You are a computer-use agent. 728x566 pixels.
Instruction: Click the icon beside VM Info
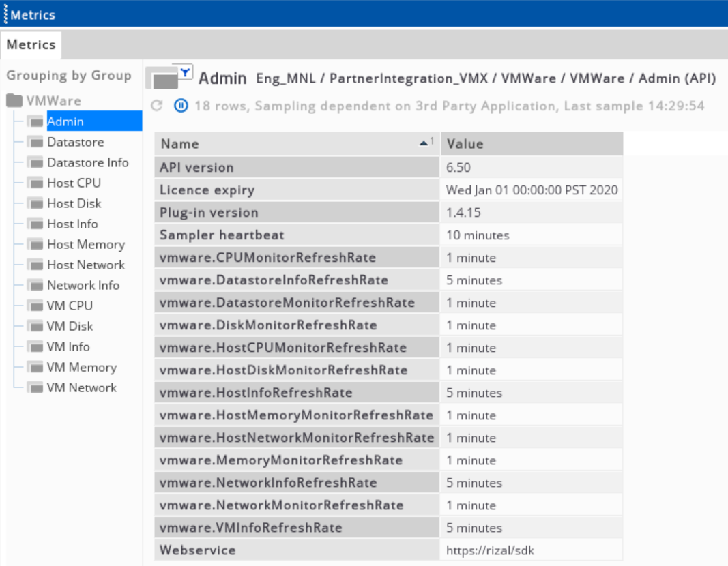[35, 346]
